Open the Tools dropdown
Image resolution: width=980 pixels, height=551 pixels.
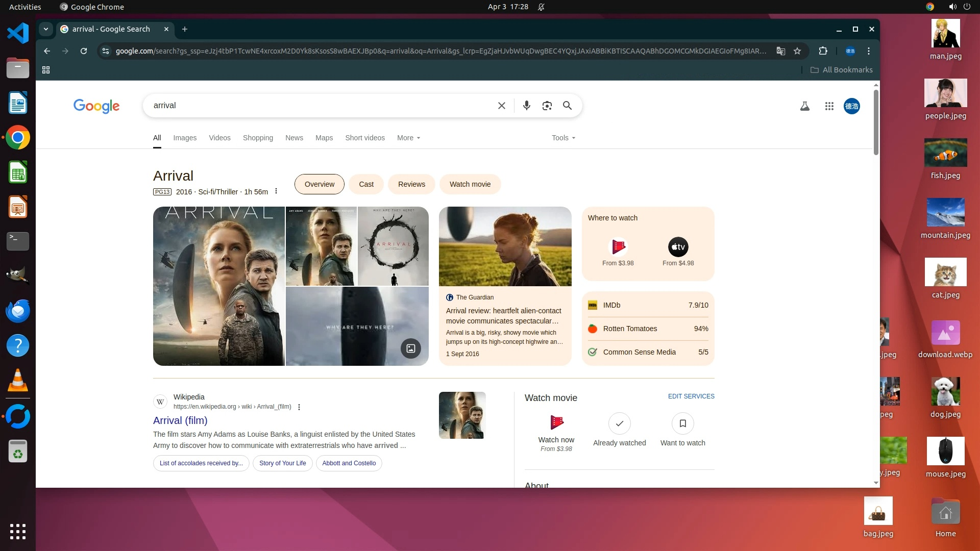coord(563,138)
